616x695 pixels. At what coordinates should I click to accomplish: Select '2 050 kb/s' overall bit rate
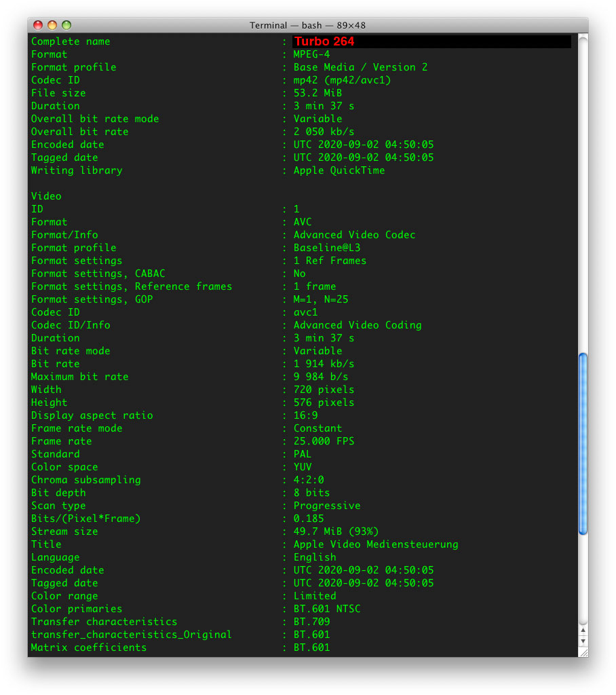tap(324, 132)
